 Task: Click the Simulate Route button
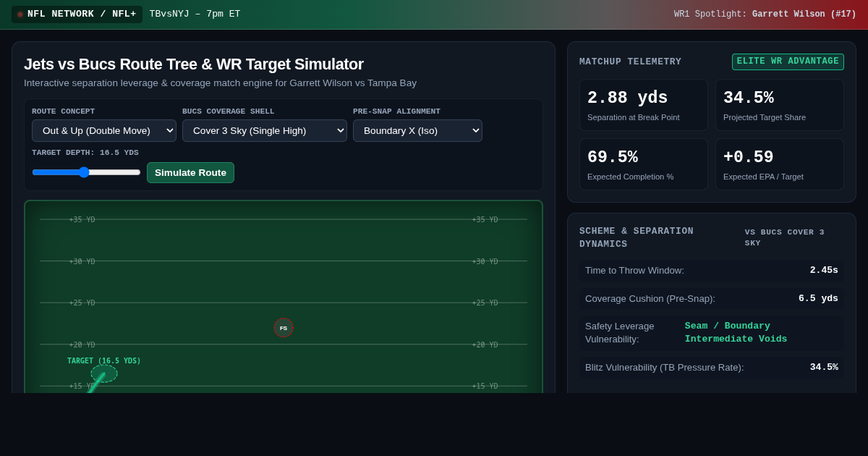[190, 172]
